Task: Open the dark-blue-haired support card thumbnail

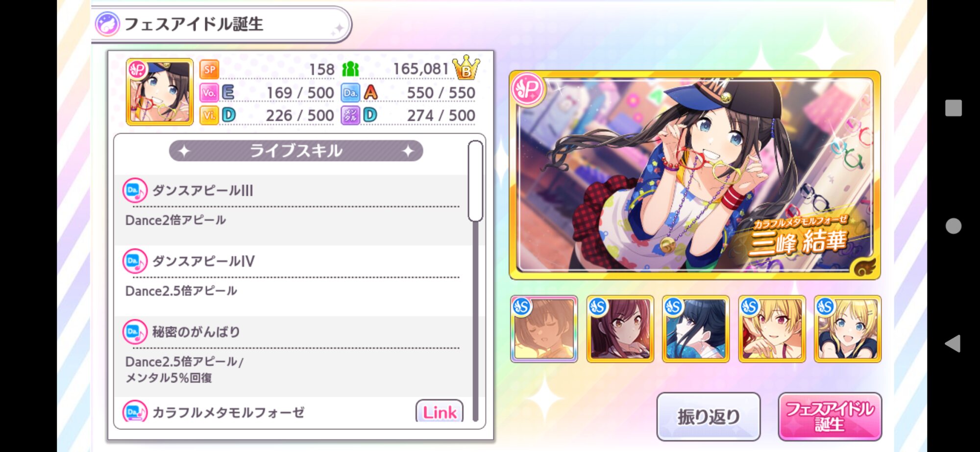Action: pos(696,329)
